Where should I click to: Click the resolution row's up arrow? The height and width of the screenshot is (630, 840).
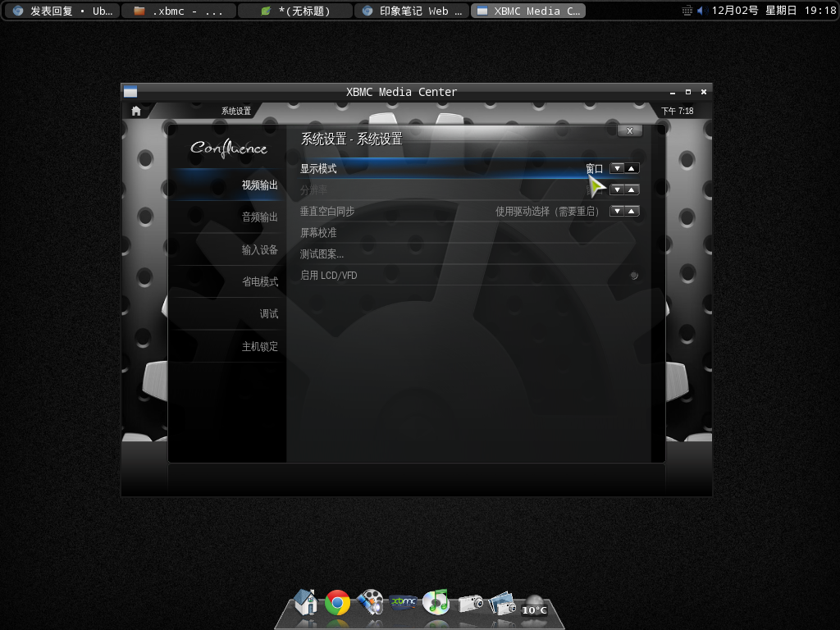[632, 189]
